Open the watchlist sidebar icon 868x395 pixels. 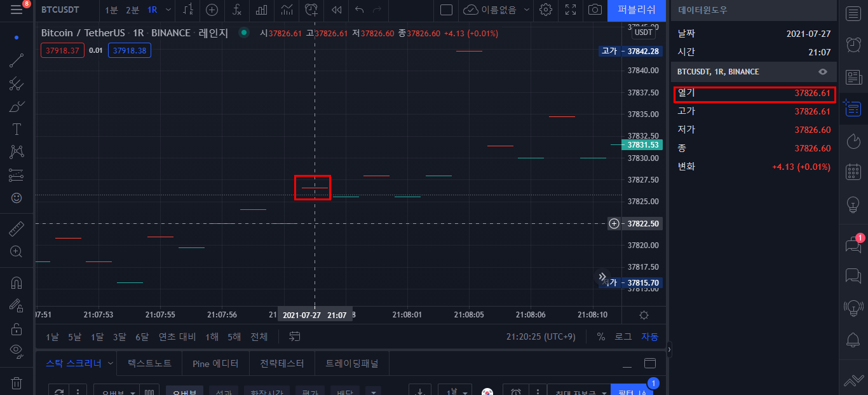coord(853,13)
